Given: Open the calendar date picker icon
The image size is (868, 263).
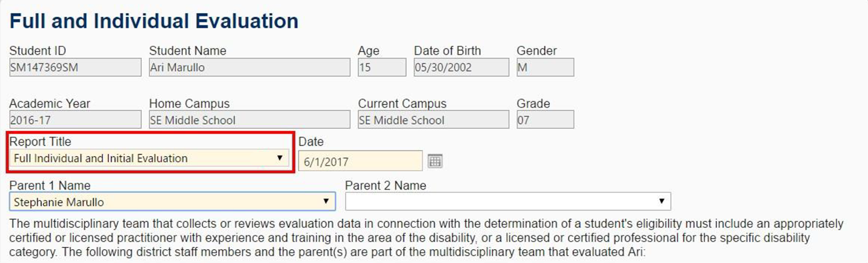Looking at the screenshot, I should point(435,161).
